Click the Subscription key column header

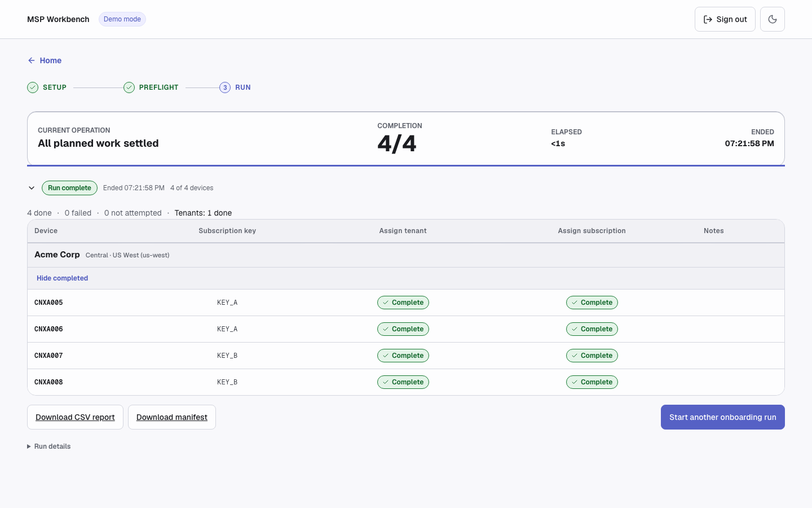click(x=227, y=231)
